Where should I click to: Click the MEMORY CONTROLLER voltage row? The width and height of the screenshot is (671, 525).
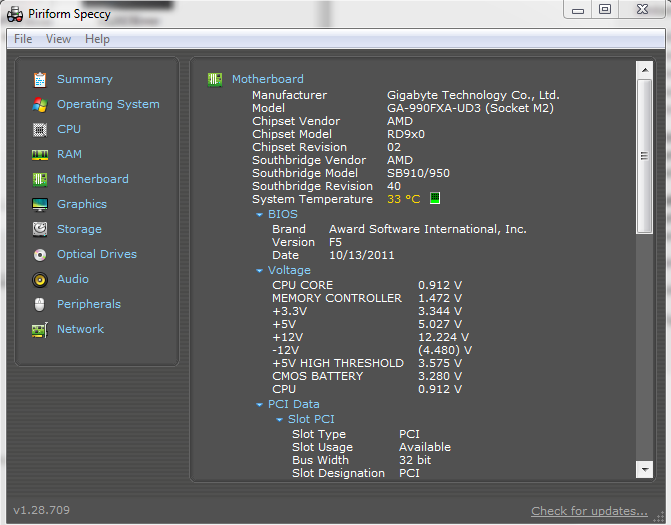tap(367, 298)
